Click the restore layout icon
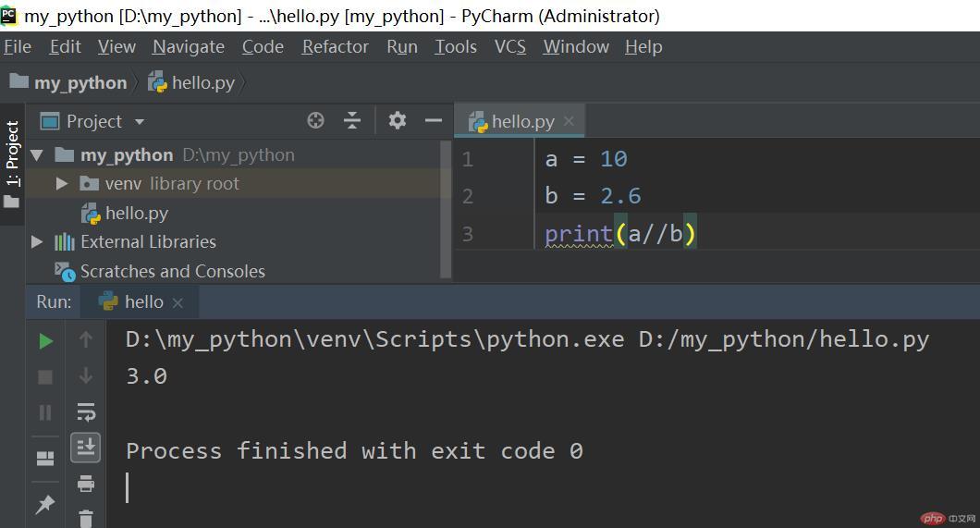 (44, 459)
